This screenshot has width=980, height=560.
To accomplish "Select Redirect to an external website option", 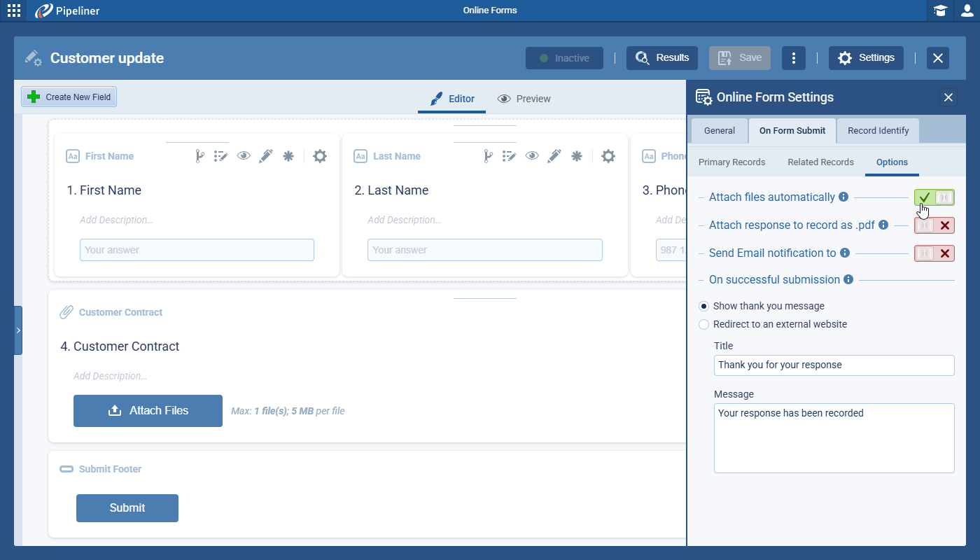I will tap(704, 324).
